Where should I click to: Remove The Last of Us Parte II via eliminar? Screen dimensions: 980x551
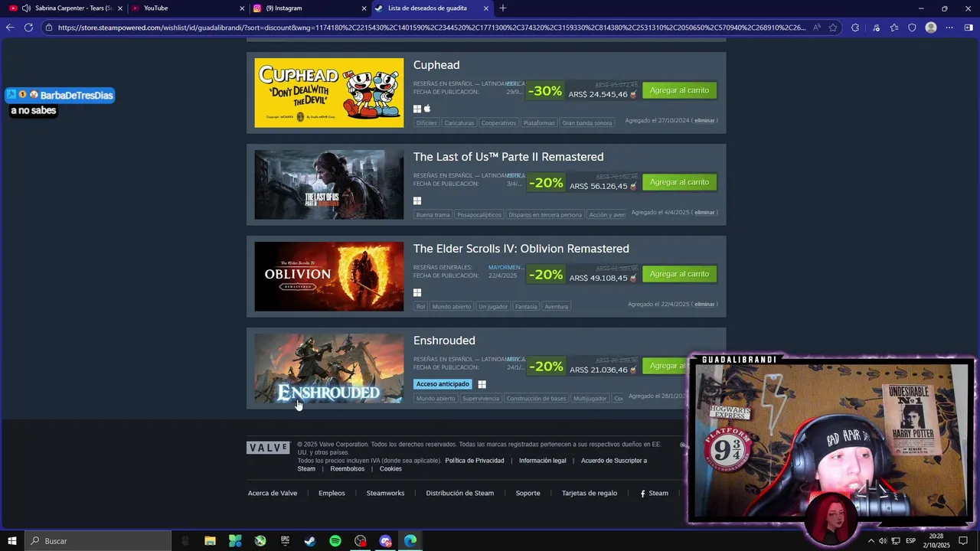(x=704, y=213)
